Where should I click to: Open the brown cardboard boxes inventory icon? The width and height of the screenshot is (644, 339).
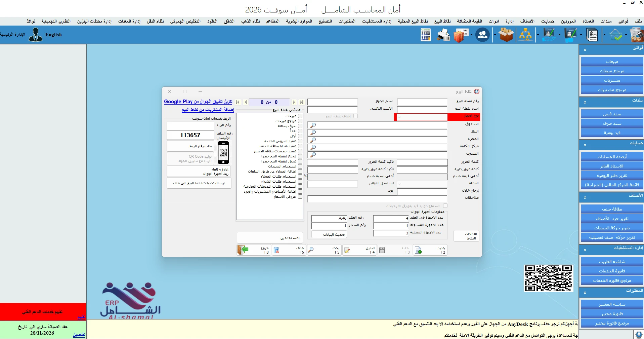[506, 35]
